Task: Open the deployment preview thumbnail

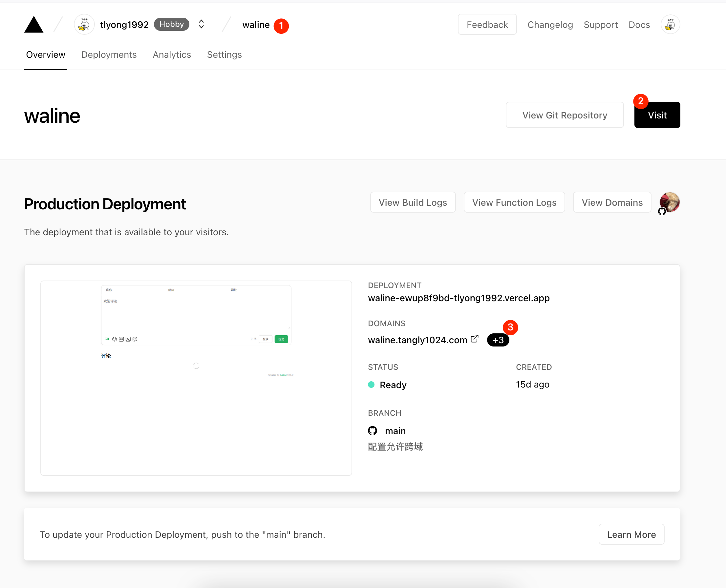Action: (x=196, y=378)
